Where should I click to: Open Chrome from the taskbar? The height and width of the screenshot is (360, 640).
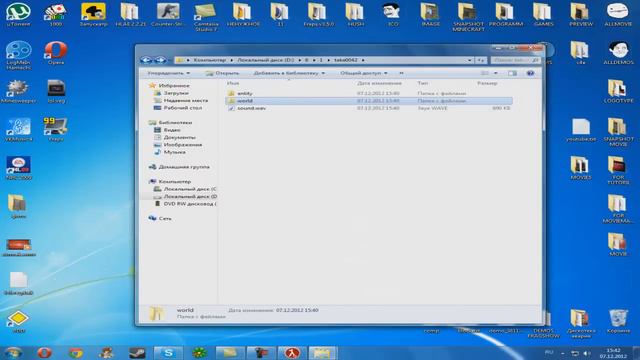coord(76,352)
